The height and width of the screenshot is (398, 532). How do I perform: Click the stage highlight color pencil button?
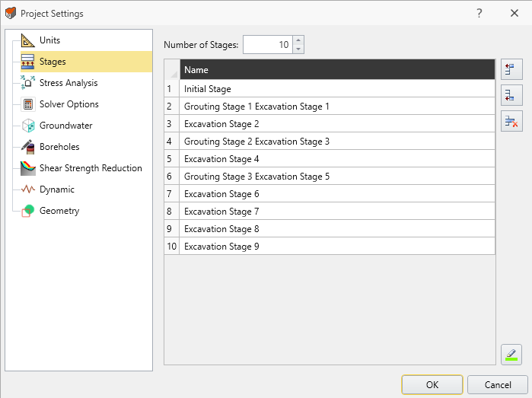pyautogui.click(x=511, y=354)
